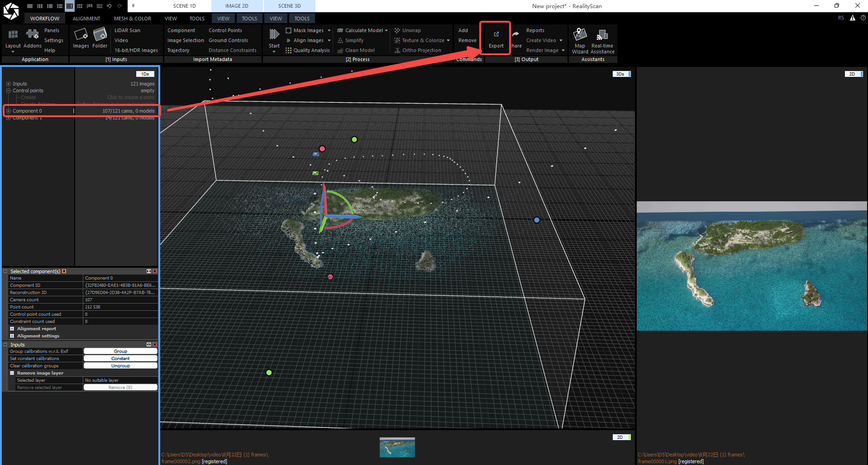Image resolution: width=868 pixels, height=465 pixels.
Task: Click the Export icon in Output
Action: (x=496, y=34)
